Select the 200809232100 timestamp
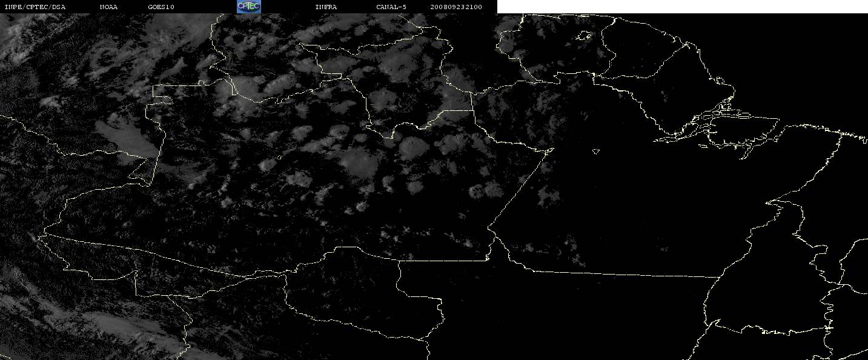 point(456,7)
